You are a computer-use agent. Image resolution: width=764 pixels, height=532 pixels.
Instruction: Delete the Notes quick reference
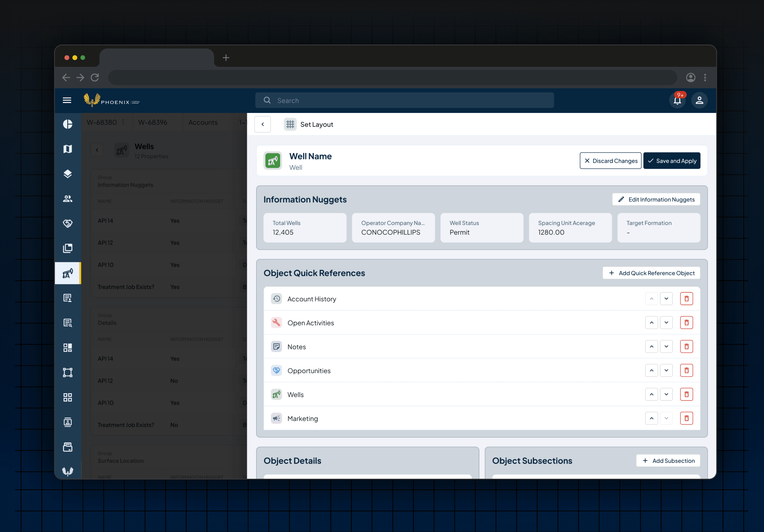(686, 346)
